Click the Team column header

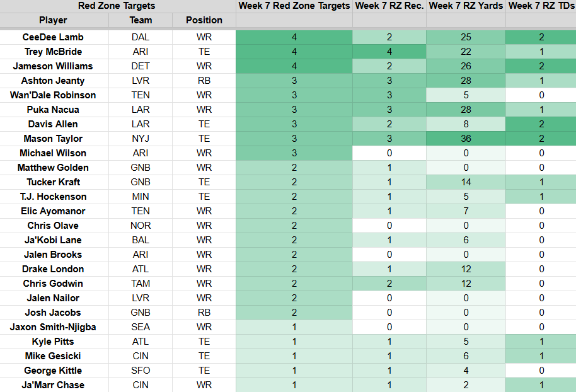141,20
